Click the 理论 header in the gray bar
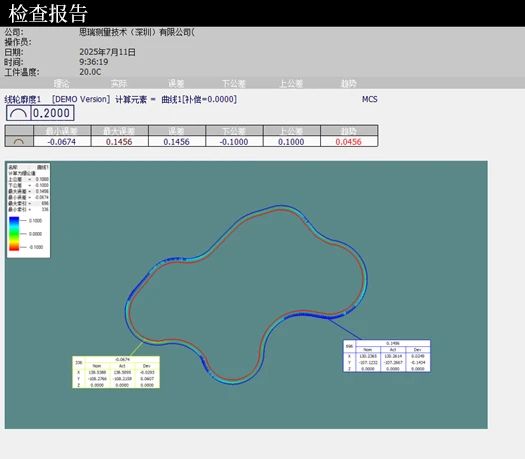The image size is (525, 459). point(62,83)
